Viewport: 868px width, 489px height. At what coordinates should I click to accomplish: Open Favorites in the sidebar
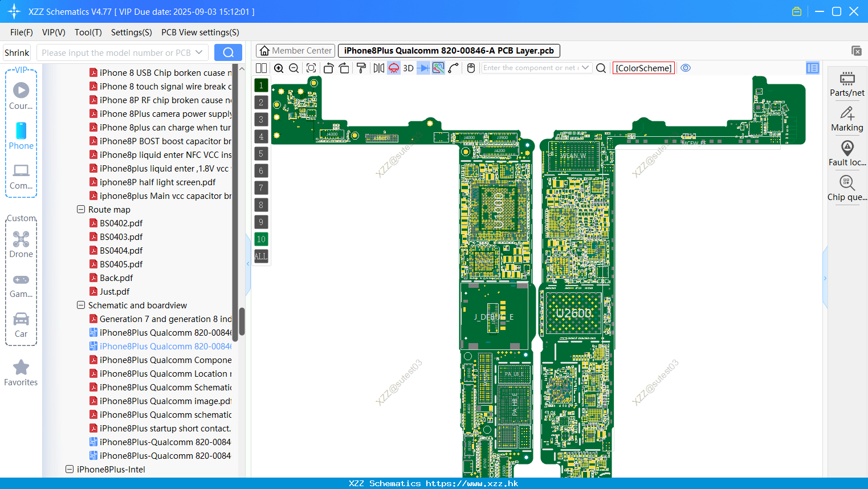click(21, 373)
